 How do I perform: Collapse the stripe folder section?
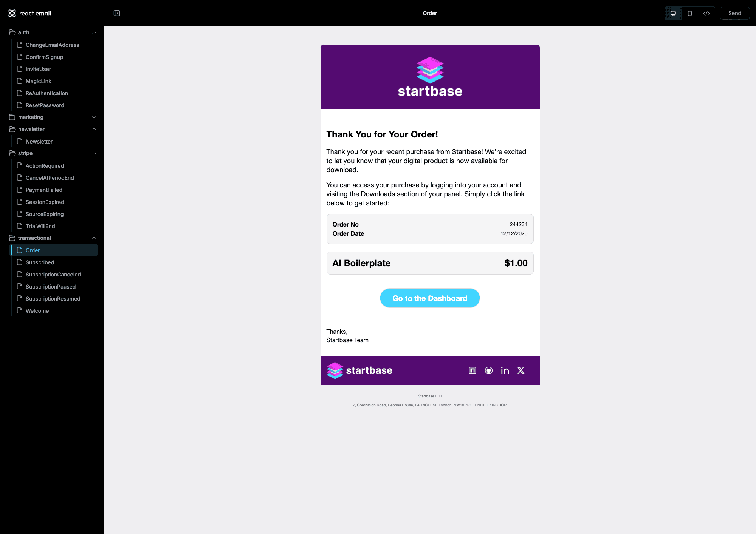(94, 153)
